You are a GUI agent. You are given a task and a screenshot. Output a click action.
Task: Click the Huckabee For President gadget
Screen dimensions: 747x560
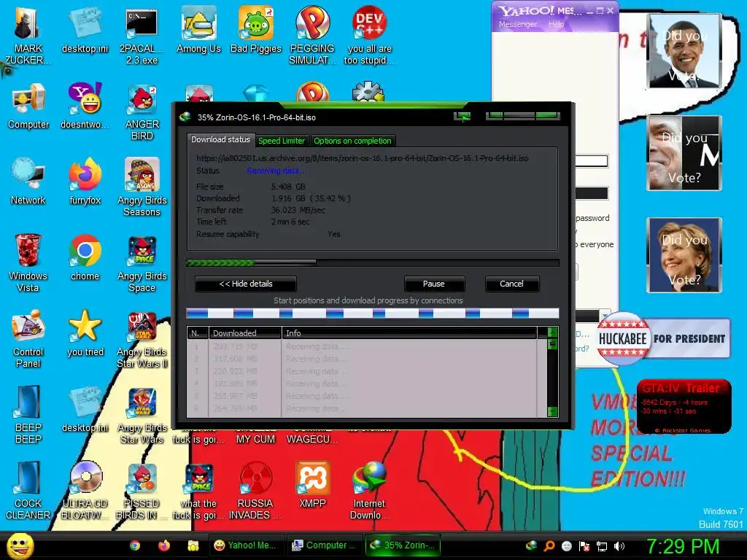point(663,338)
